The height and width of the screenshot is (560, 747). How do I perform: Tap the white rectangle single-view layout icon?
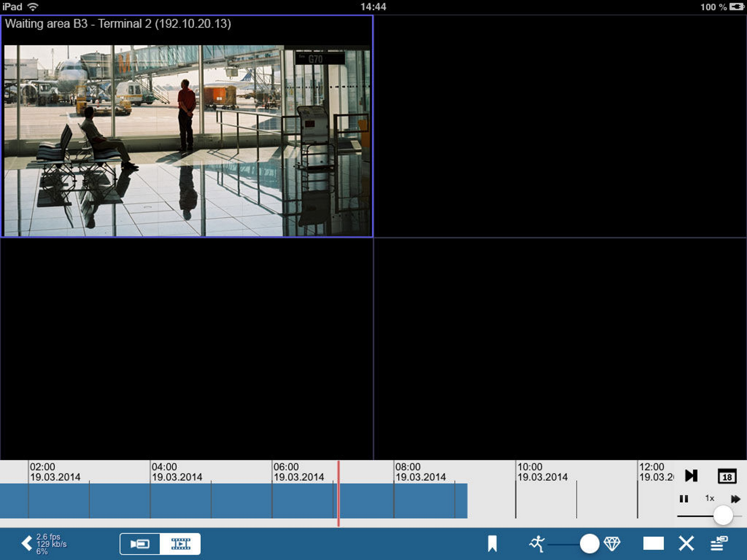[x=653, y=544]
